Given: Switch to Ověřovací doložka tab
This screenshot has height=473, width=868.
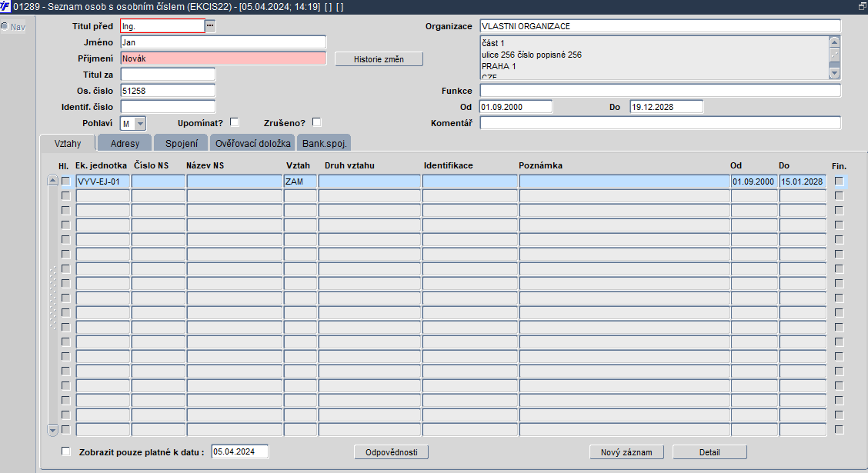Looking at the screenshot, I should pos(252,143).
